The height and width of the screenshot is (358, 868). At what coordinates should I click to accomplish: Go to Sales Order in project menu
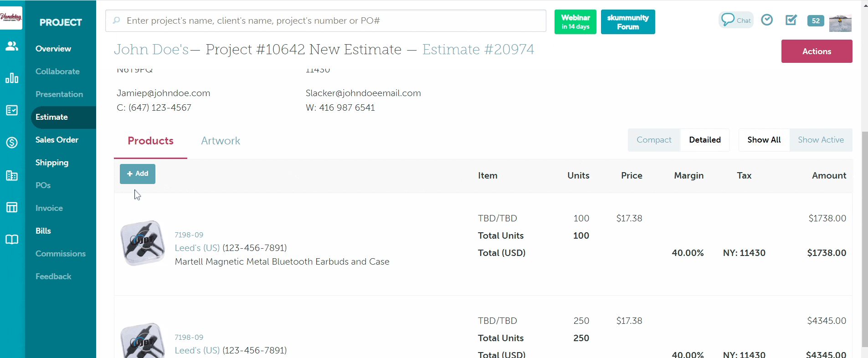pyautogui.click(x=57, y=140)
